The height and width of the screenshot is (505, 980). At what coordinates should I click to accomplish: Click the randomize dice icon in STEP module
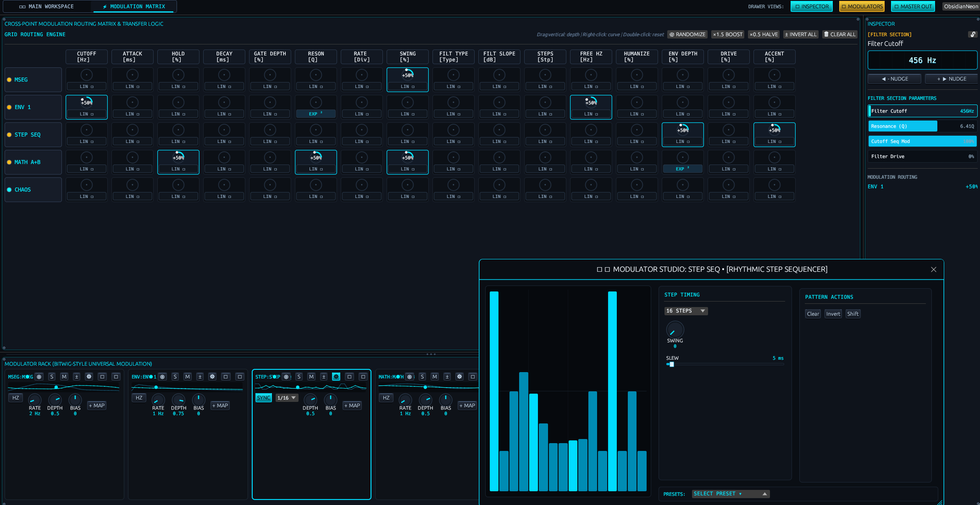286,377
